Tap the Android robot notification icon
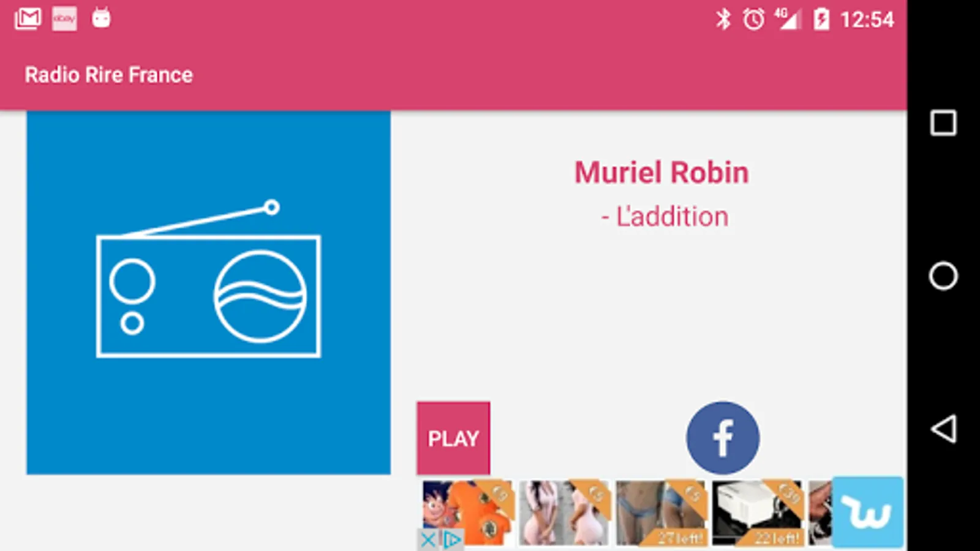Screen dimensions: 980x551 [x=101, y=18]
